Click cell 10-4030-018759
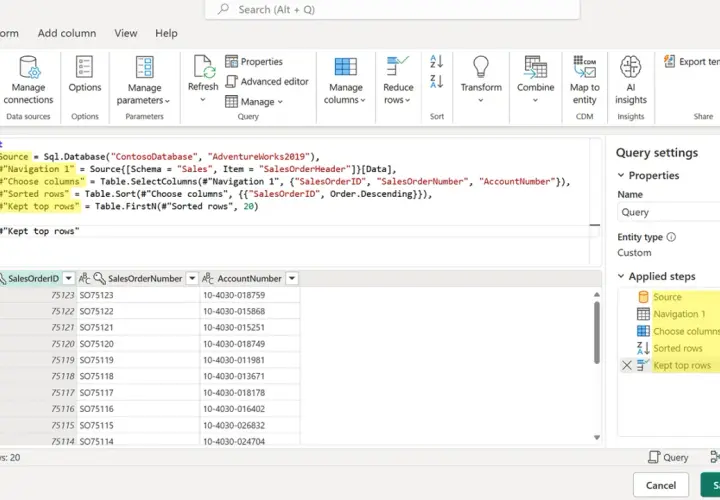720x500 pixels. point(250,295)
